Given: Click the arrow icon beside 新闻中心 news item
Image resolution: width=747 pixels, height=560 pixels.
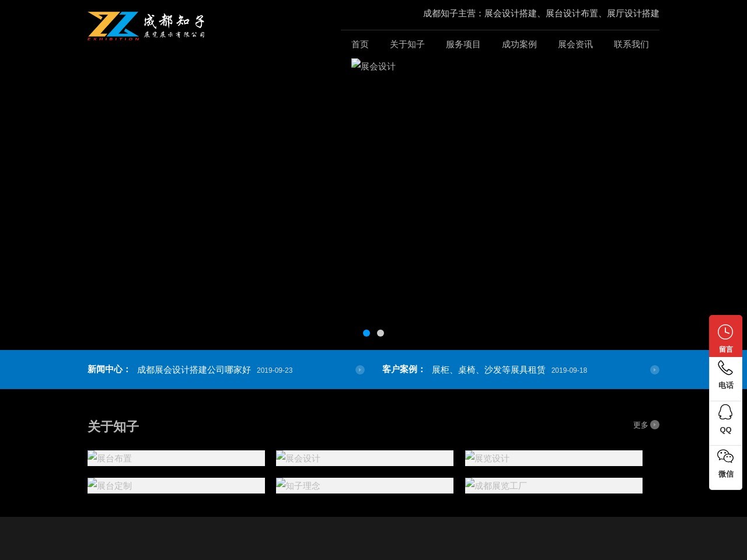Looking at the screenshot, I should tap(359, 370).
